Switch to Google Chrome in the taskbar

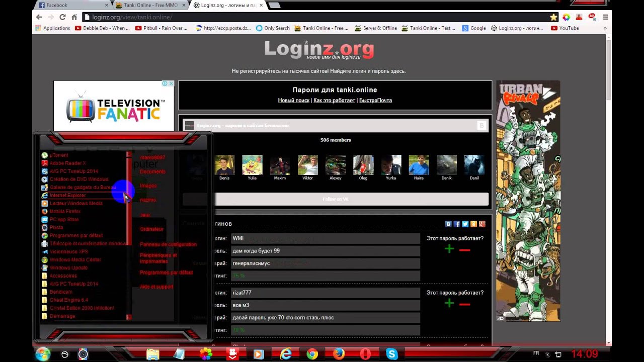click(312, 354)
